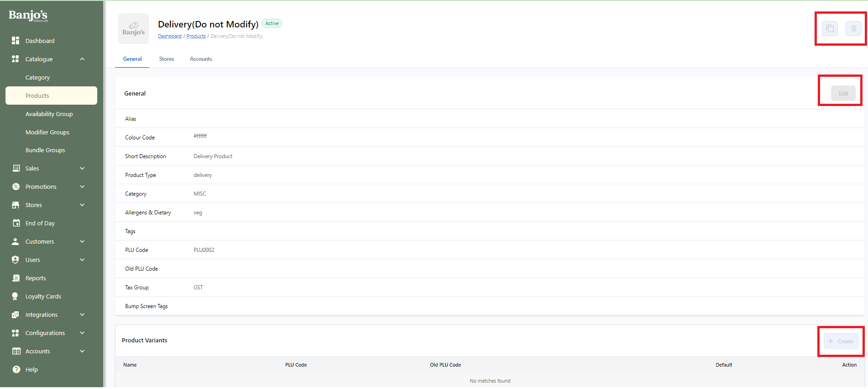Click the Delivery Product short description
This screenshot has height=389, width=868.
tap(213, 156)
